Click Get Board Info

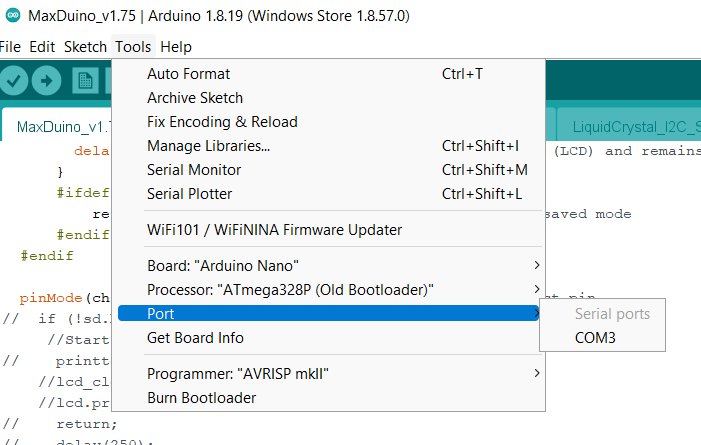tap(195, 337)
